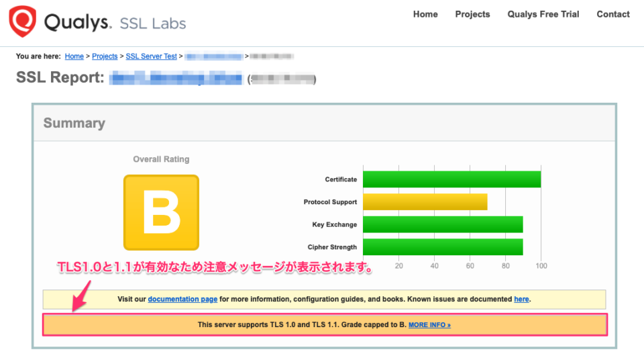The width and height of the screenshot is (644, 358).
Task: Click the blurred hostname breadcrumb link
Action: 213,56
